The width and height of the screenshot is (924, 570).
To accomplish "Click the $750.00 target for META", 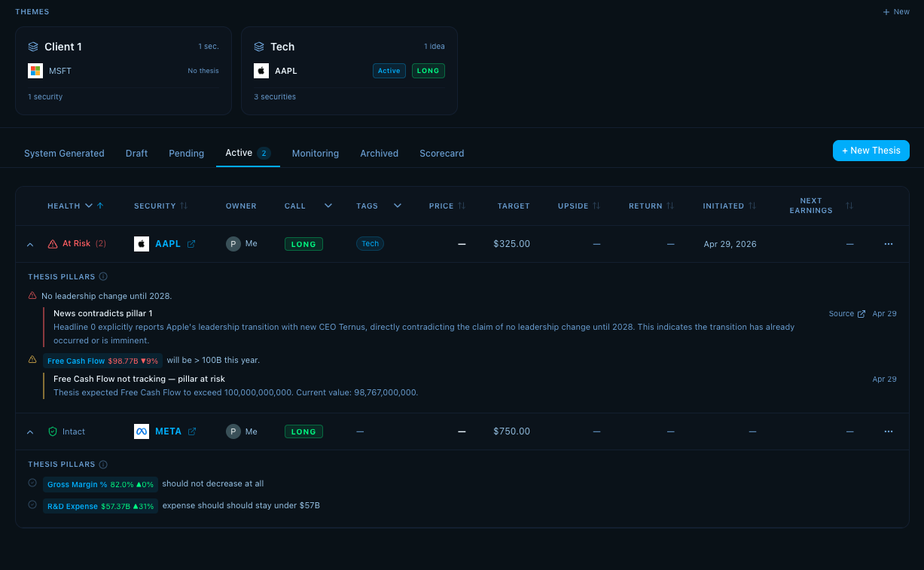I will pos(511,431).
